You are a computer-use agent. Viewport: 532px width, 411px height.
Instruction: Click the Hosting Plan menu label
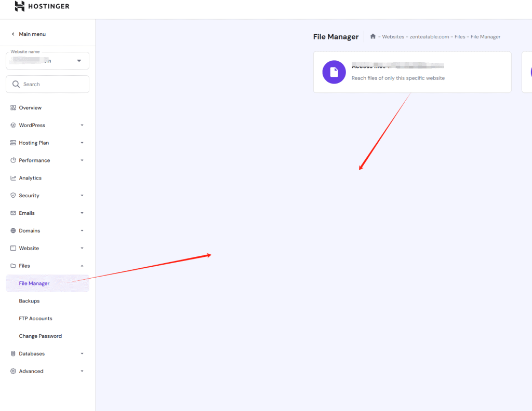pyautogui.click(x=34, y=143)
